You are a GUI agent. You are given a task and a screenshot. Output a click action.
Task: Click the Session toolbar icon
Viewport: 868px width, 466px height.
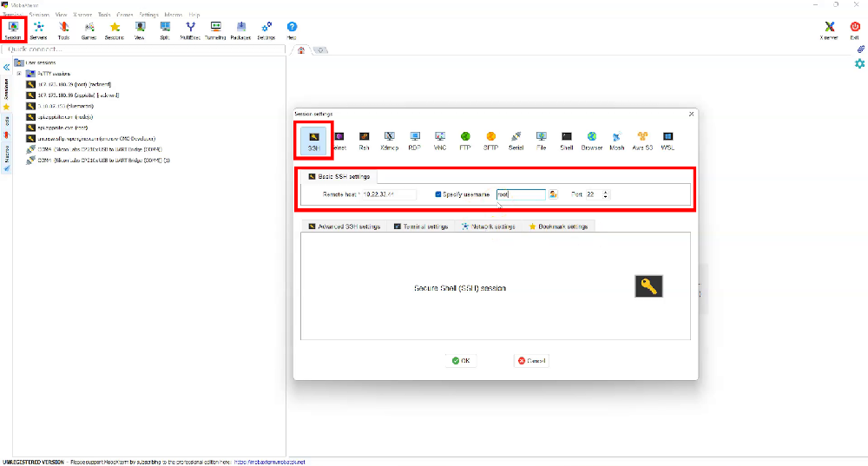click(x=13, y=30)
